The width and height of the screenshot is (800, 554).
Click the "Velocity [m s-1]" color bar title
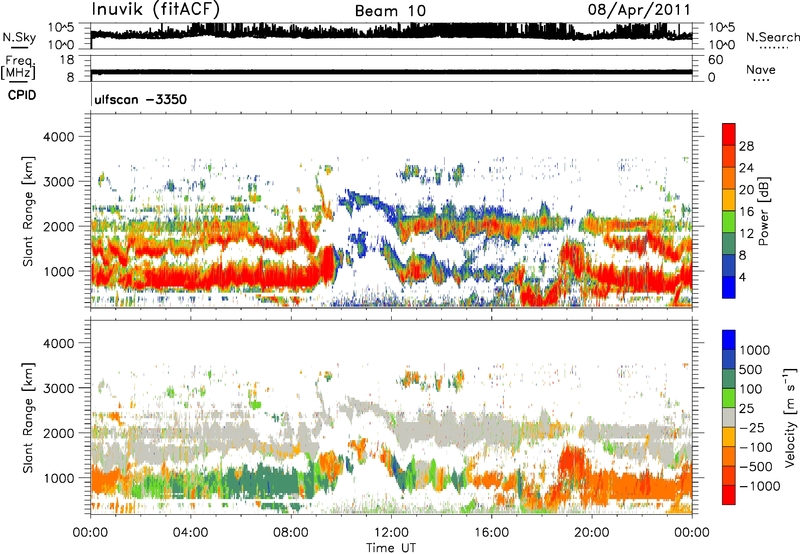(790, 418)
